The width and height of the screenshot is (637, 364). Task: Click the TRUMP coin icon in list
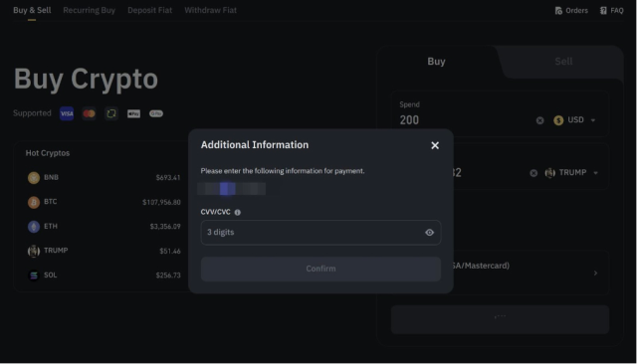33,252
